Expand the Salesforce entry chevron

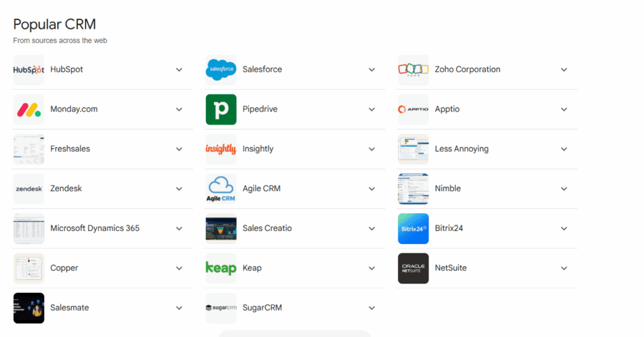(x=372, y=70)
